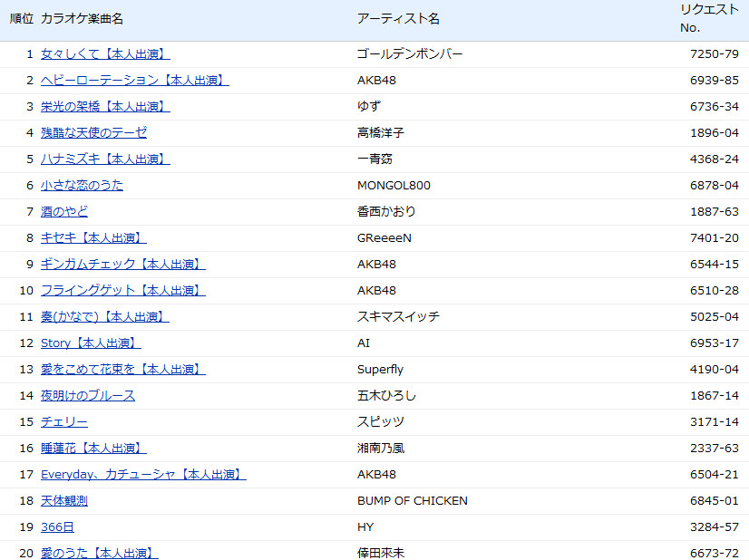
Task: Click the 睡蓮花【本人出演】 link
Action: click(93, 448)
